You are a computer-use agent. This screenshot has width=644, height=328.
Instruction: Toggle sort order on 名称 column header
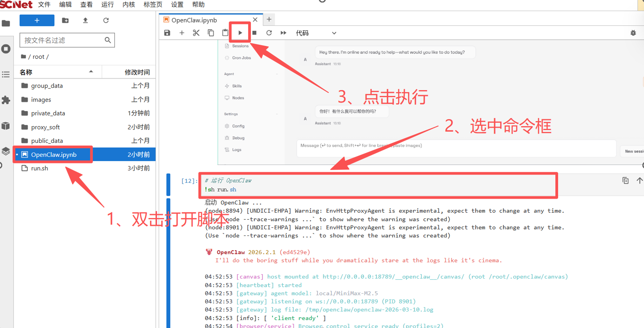(x=57, y=72)
